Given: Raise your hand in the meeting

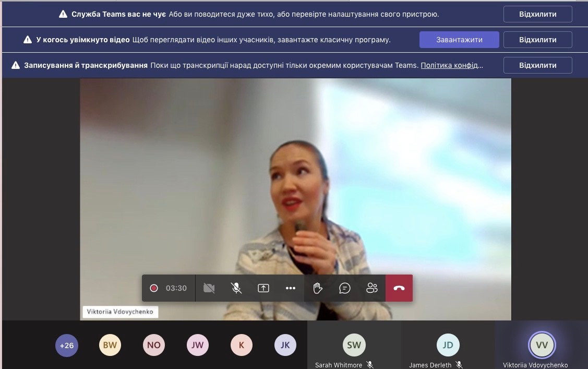Looking at the screenshot, I should [x=318, y=288].
